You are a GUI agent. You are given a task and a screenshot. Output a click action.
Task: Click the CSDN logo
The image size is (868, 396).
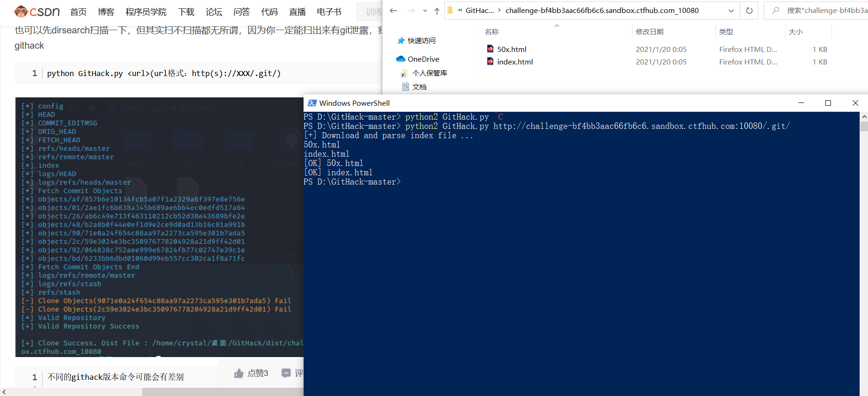click(37, 11)
